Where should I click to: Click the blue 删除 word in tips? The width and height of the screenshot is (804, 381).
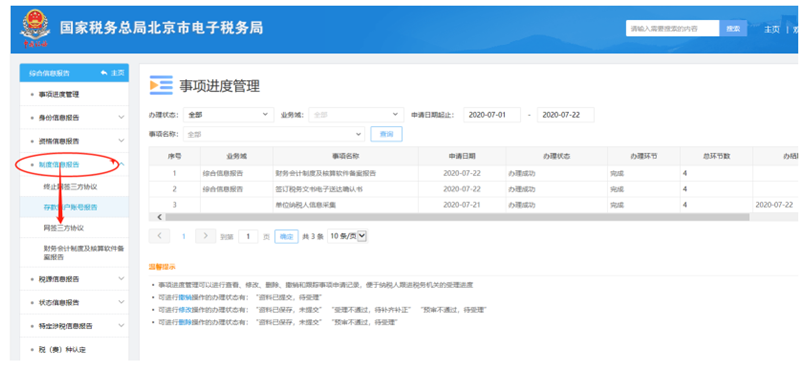185,322
